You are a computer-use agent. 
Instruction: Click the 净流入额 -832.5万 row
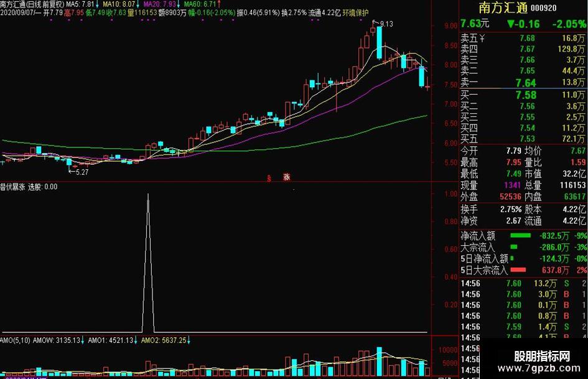[x=523, y=236]
